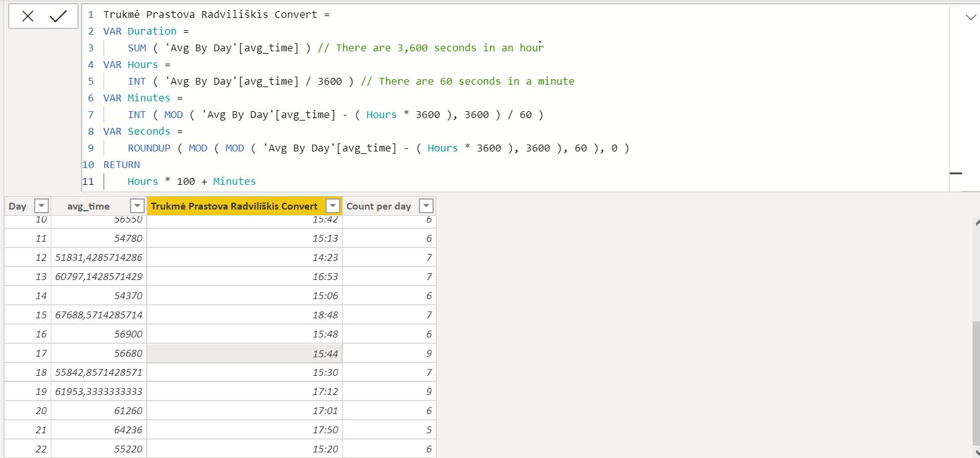Click the cell showing 14:23
This screenshot has height=458, width=980.
click(x=244, y=257)
